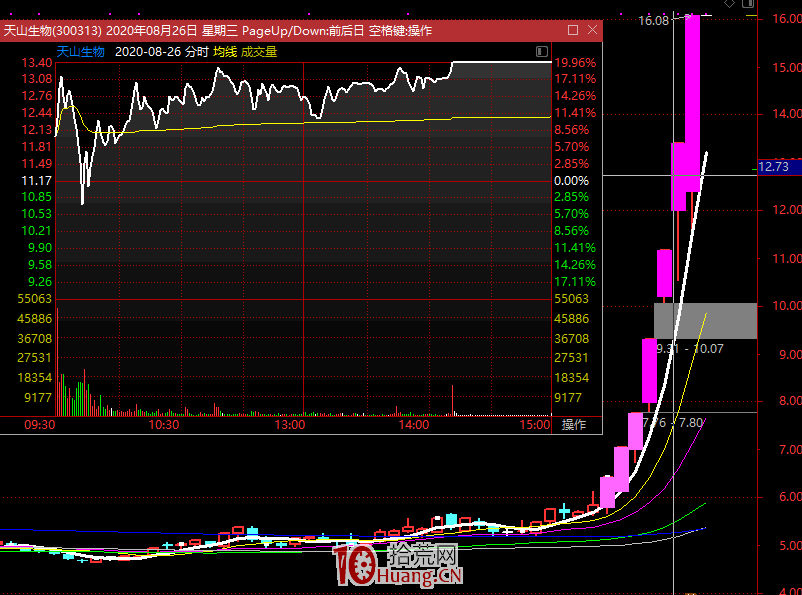Select the 10:30 time axis label
802x595 pixels.
[164, 425]
